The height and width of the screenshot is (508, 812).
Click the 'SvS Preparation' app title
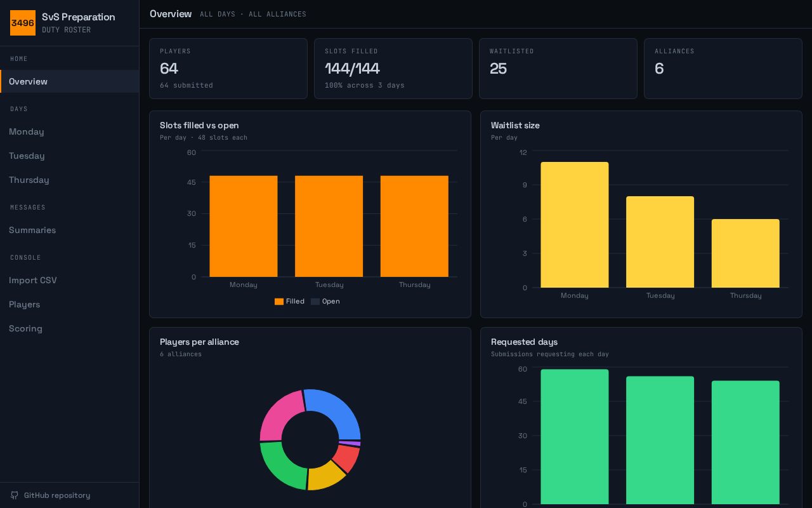coord(79,17)
